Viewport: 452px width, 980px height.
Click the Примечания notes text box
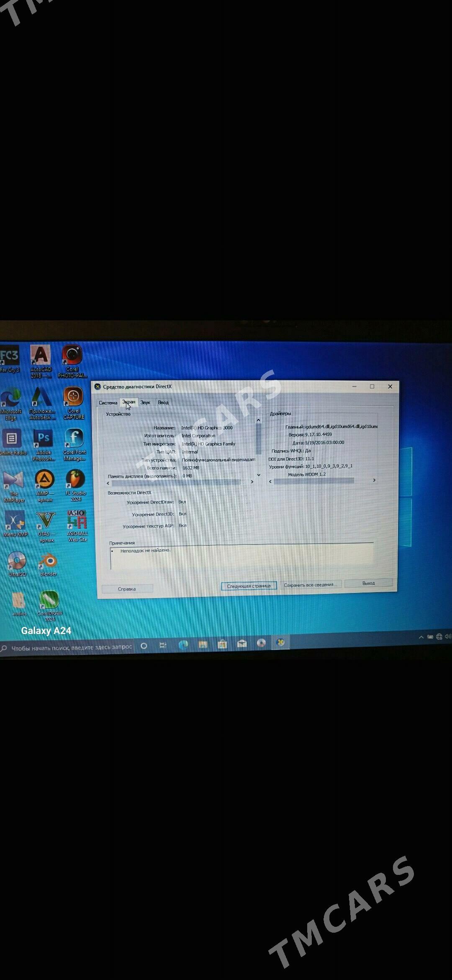click(x=242, y=556)
